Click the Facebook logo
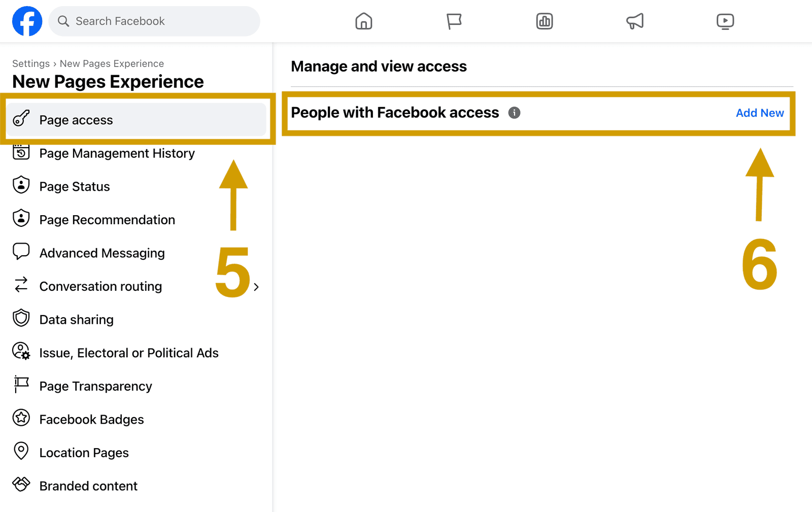 [27, 21]
